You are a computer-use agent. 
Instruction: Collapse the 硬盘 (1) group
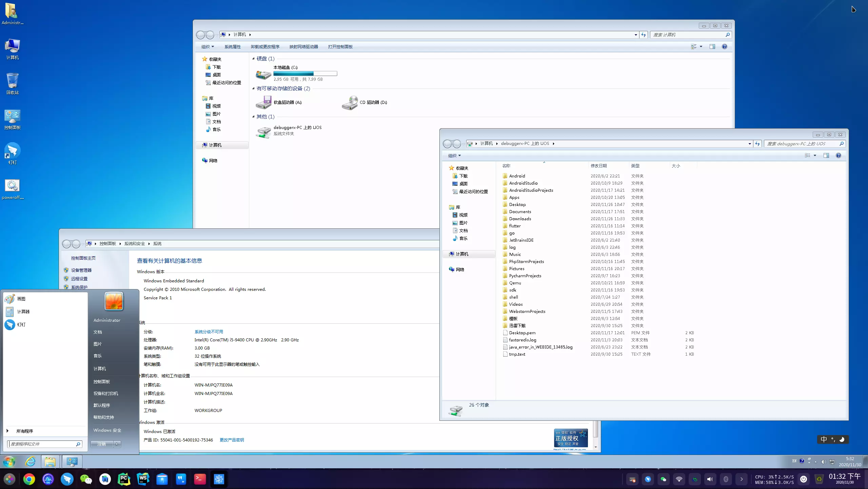(x=253, y=59)
